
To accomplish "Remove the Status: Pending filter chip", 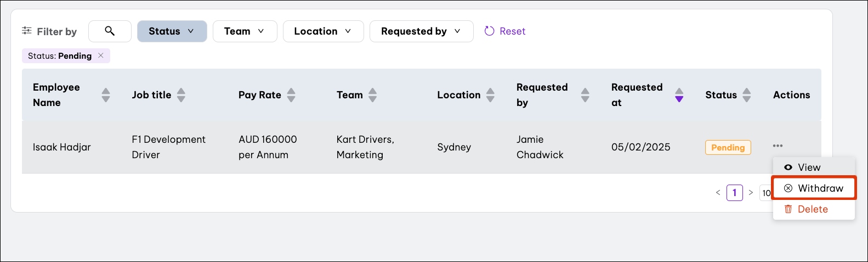I will tap(101, 55).
